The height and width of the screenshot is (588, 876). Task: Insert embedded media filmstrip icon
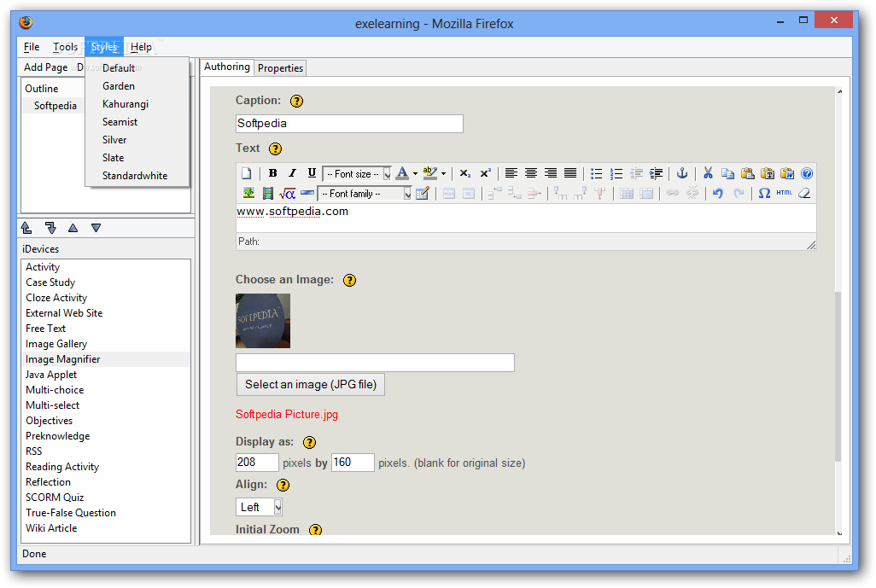tap(268, 193)
